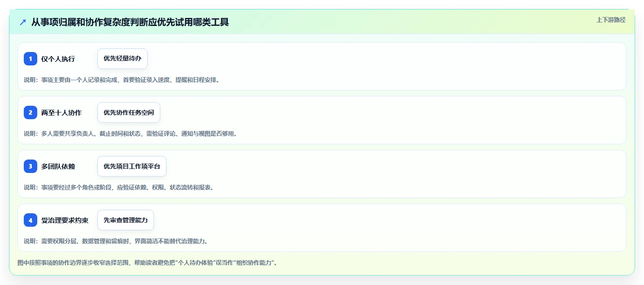Click the description starting 需要权限分层
Viewport: 644px width, 285px height.
[116, 241]
